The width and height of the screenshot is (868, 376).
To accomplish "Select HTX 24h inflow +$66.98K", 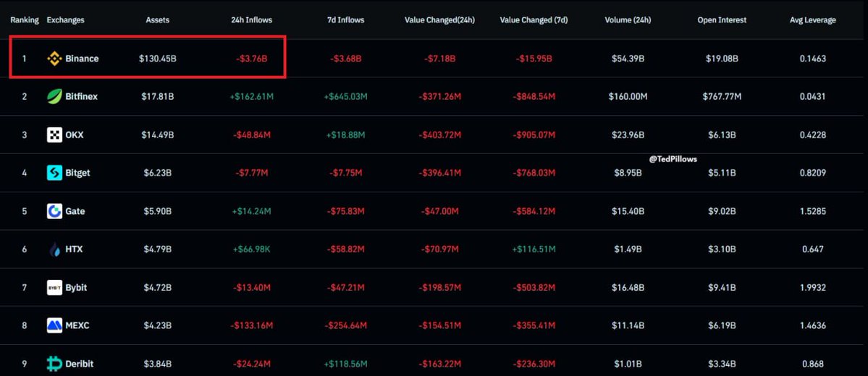I will 251,249.
